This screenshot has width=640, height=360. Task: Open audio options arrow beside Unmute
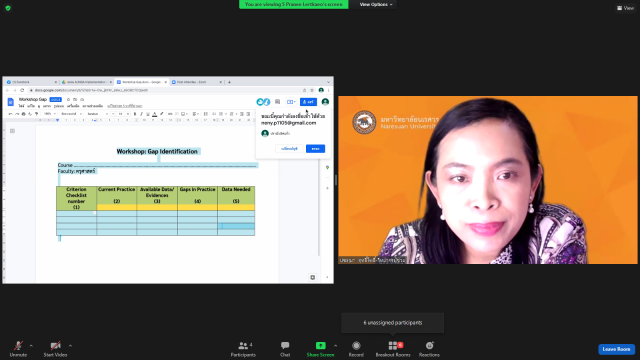(x=31, y=346)
